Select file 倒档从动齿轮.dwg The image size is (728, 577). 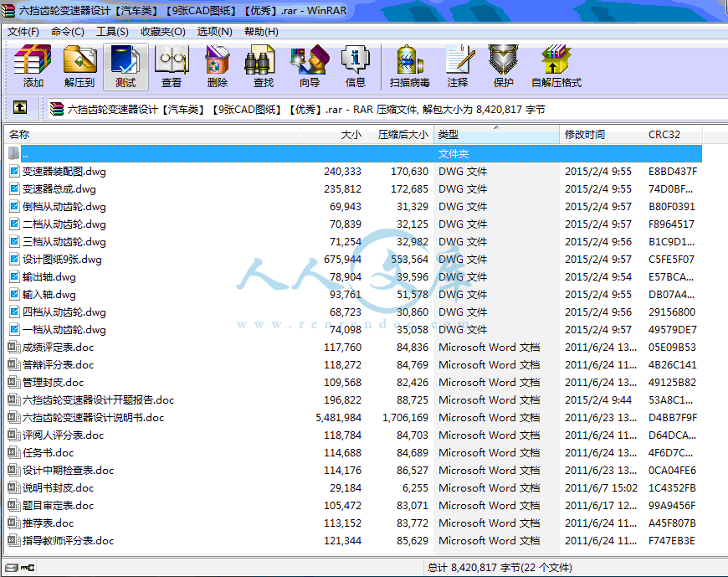coord(64,207)
